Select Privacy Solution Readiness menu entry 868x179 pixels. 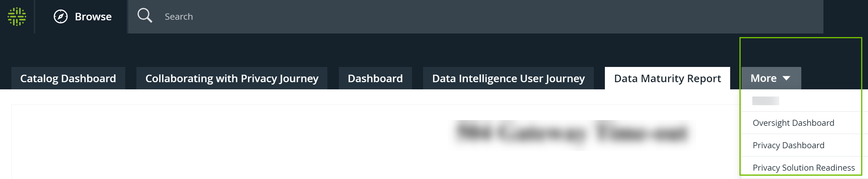(803, 168)
